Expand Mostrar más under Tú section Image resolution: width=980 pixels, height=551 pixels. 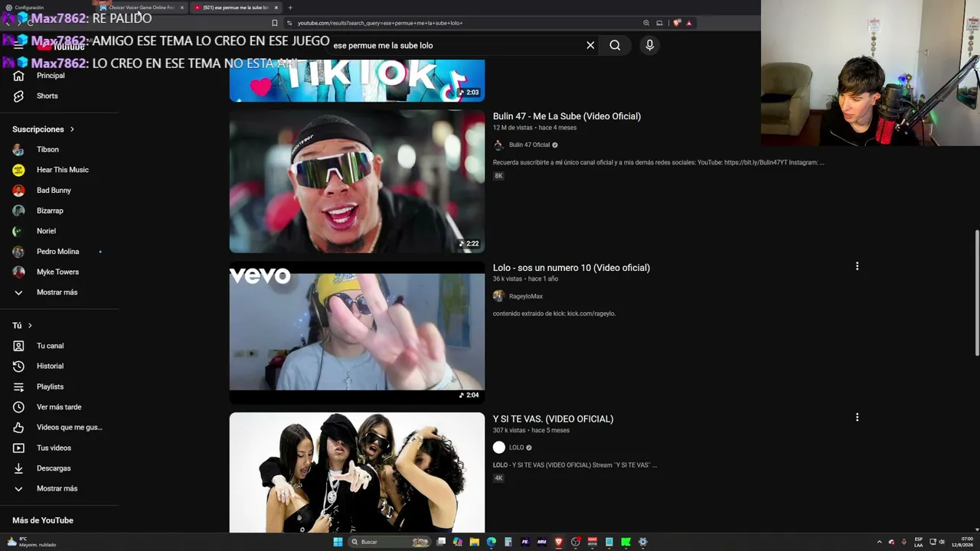[x=57, y=488]
